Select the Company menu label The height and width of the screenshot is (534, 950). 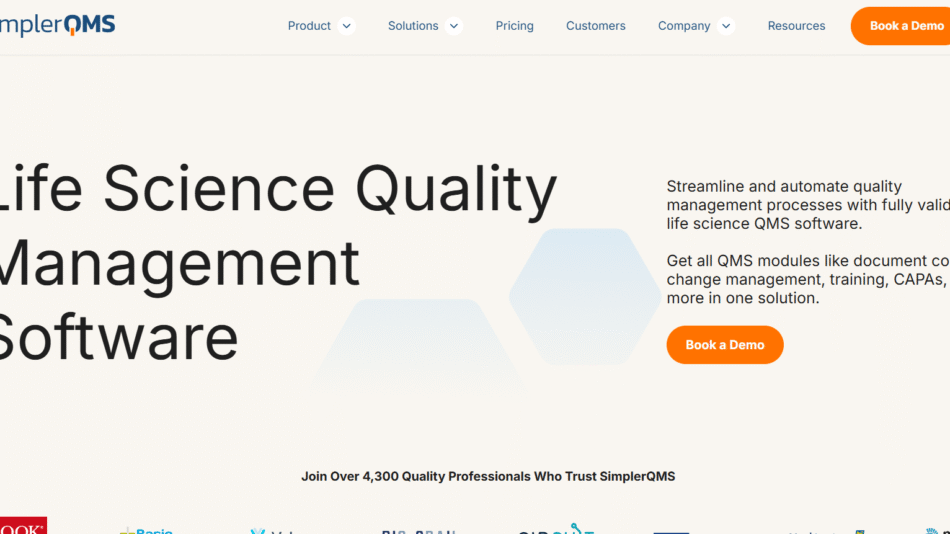pos(684,26)
